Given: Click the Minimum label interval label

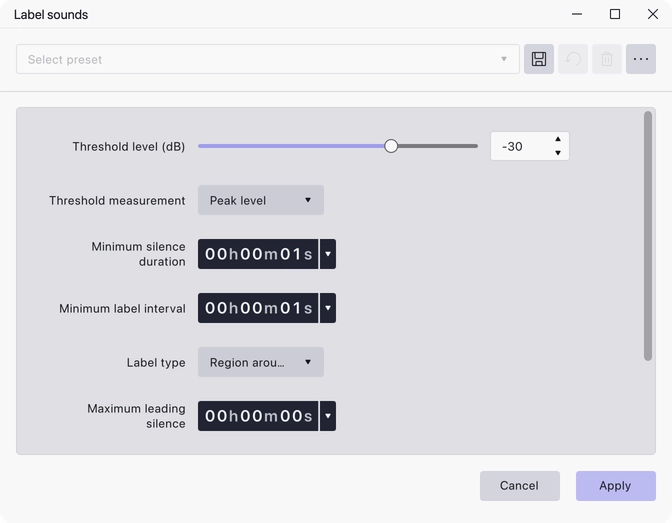Looking at the screenshot, I should point(122,309).
